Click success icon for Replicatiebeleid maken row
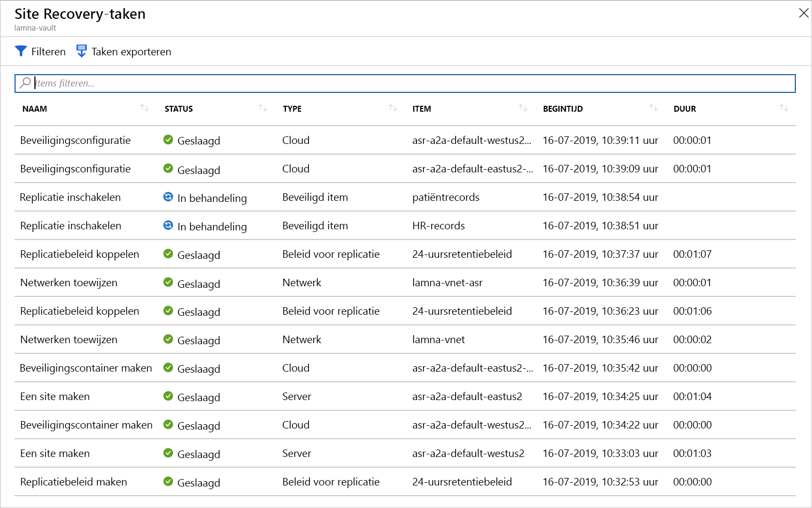This screenshot has height=508, width=812. (168, 481)
